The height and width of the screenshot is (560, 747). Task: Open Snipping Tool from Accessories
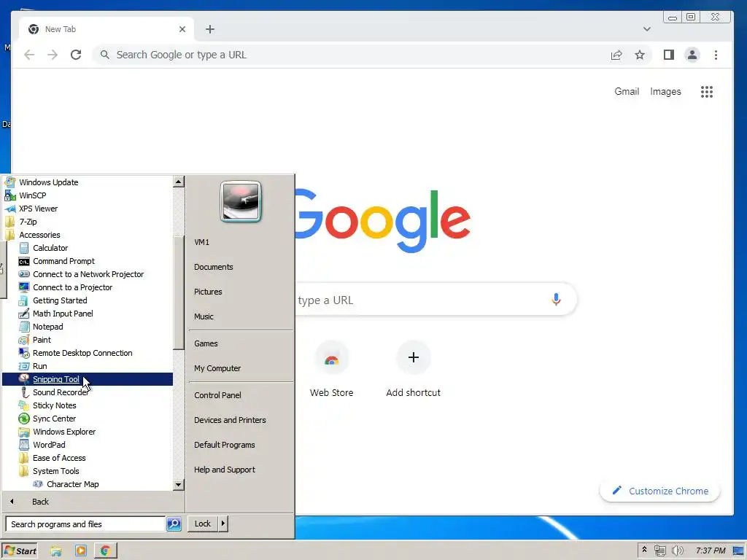pyautogui.click(x=88, y=379)
